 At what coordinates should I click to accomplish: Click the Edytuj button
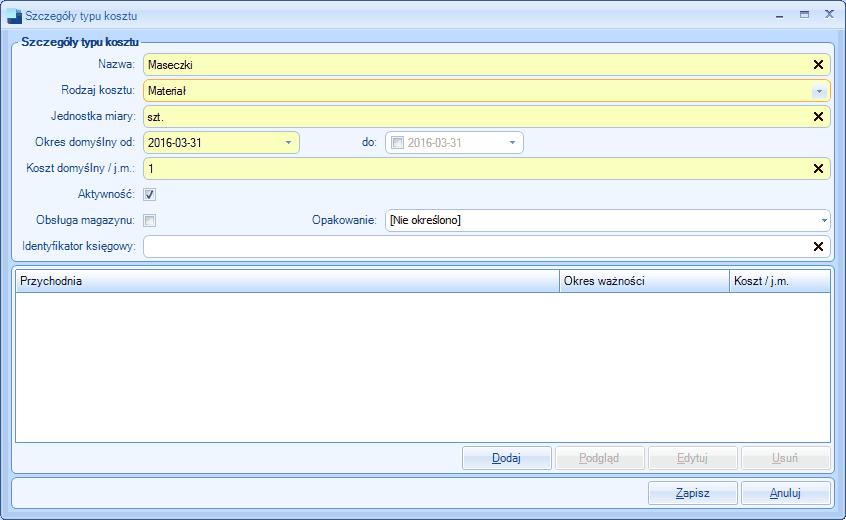693,458
